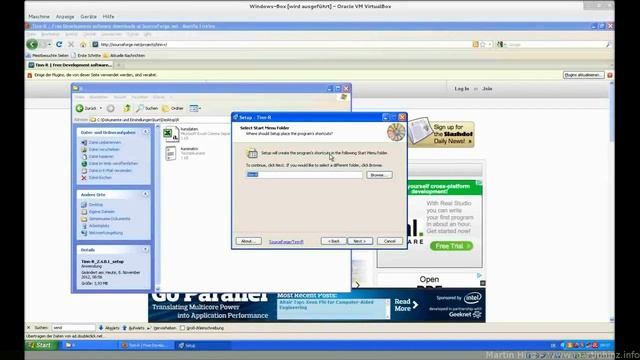Dismiss the outdated plugin notification bar
The image size is (640, 360).
[x=610, y=75]
